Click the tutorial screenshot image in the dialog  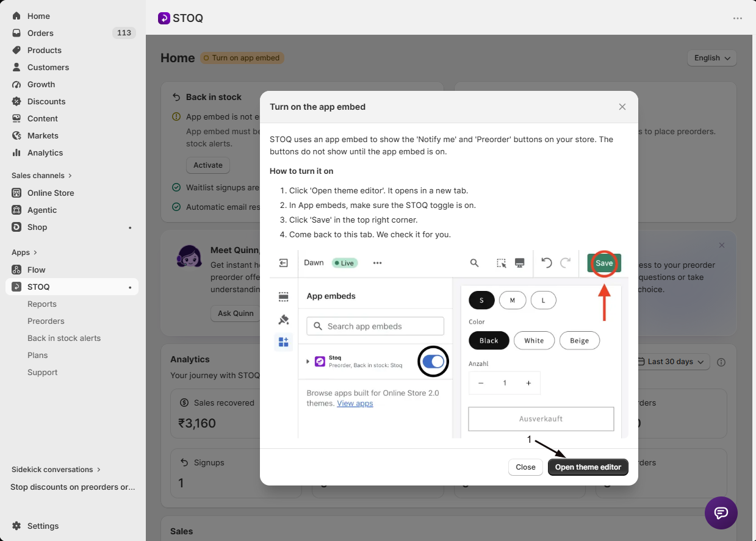(x=449, y=343)
